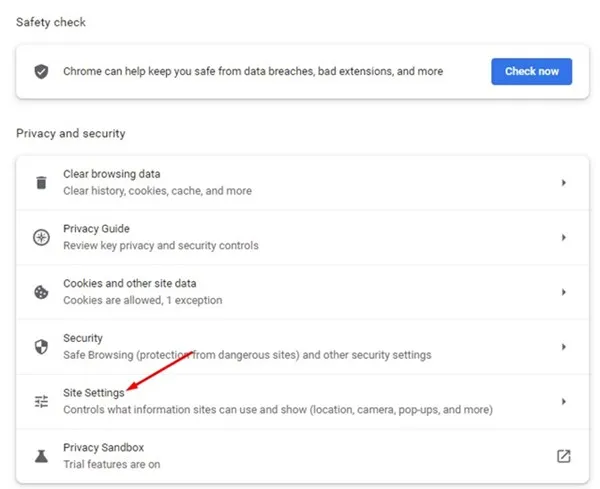600x489 pixels.
Task: Expand the Site Settings arrow
Action: coord(564,401)
